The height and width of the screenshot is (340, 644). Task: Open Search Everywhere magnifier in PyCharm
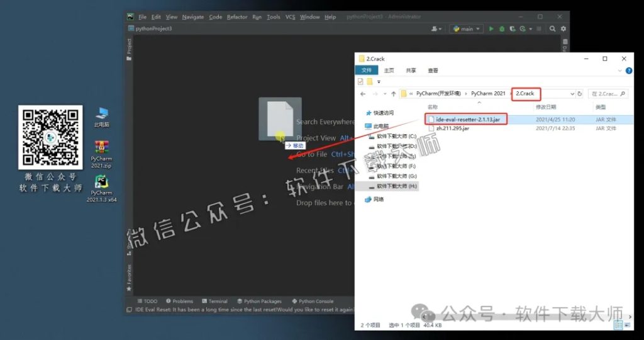click(x=552, y=29)
